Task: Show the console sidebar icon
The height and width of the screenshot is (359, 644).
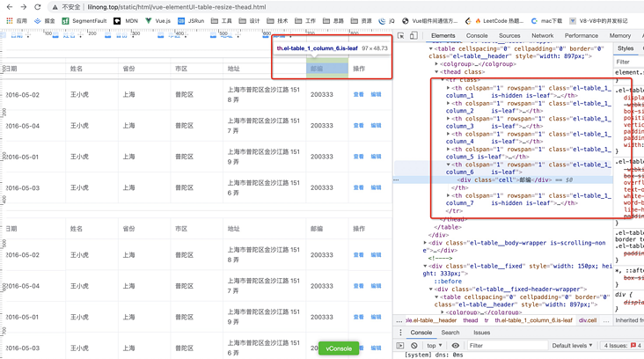Action: 400,346
